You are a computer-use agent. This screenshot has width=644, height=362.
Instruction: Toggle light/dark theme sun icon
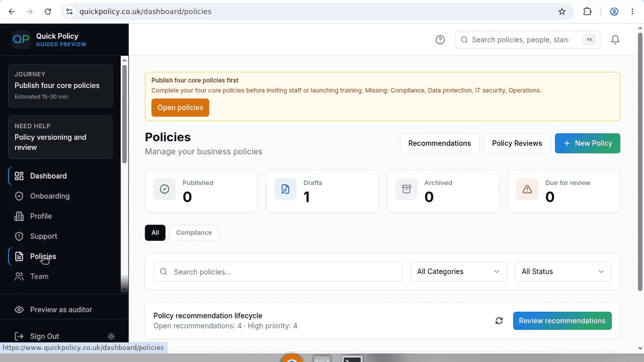click(111, 336)
